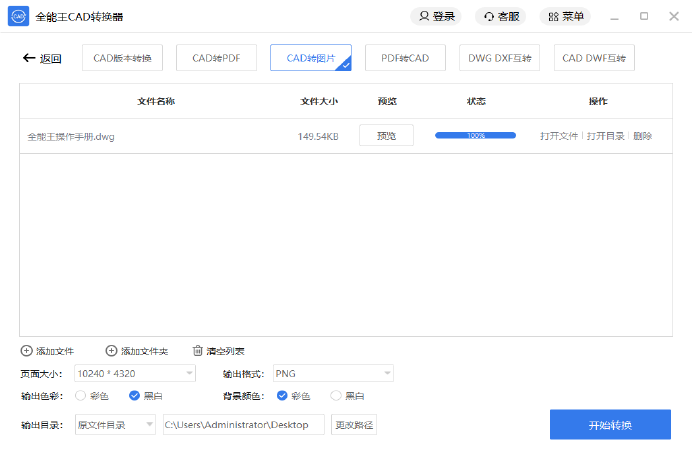Choose black-and-white background color radio
Viewport: 693px width, 457px height.
tap(336, 396)
